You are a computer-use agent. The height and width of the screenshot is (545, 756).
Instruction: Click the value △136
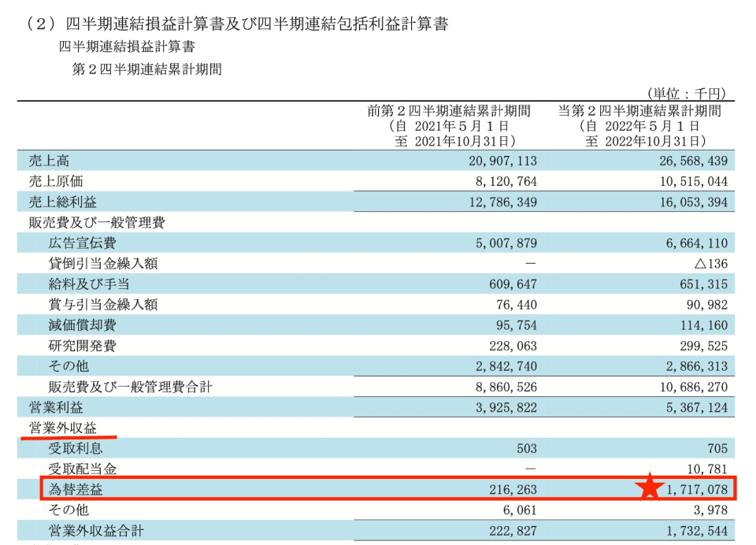710,264
